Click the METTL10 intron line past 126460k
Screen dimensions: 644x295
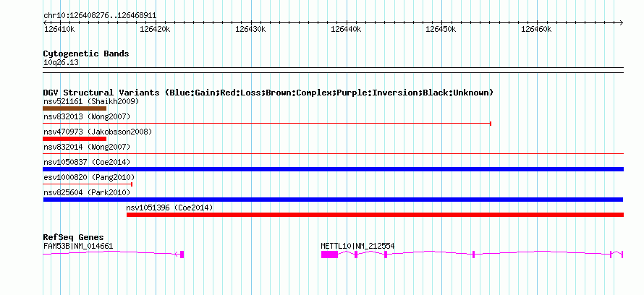(542, 253)
